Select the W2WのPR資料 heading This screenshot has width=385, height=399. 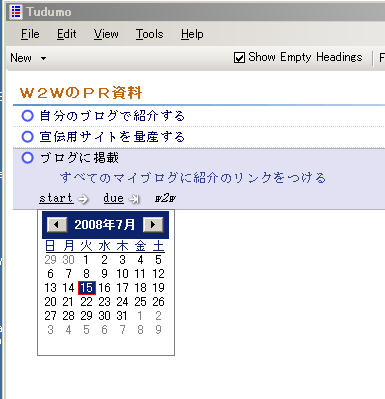click(x=81, y=93)
